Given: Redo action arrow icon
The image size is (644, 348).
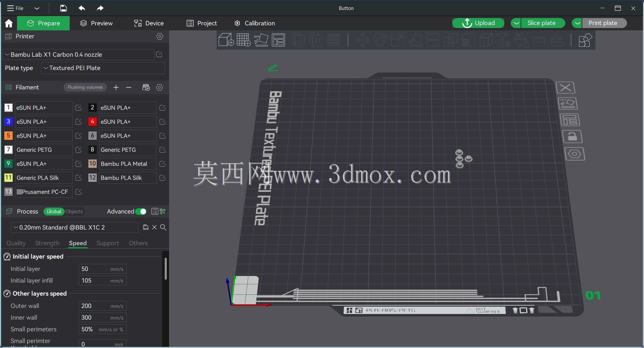Looking at the screenshot, I should click(x=100, y=8).
